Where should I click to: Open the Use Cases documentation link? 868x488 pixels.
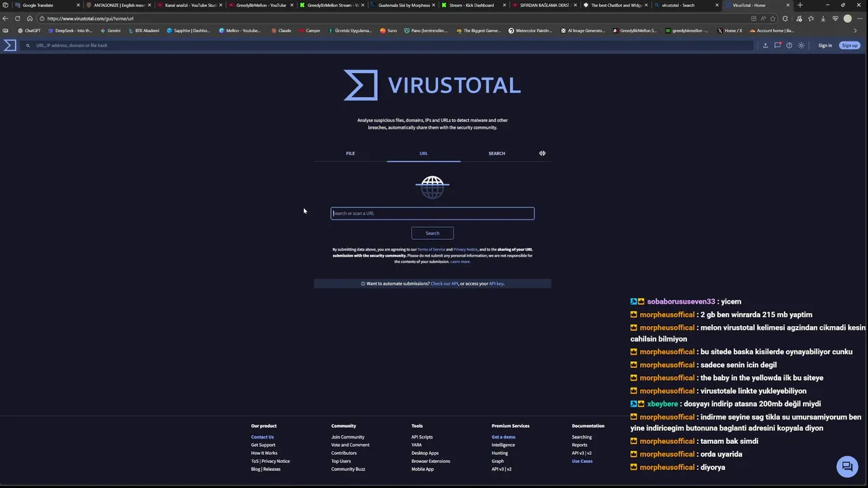coord(582,462)
